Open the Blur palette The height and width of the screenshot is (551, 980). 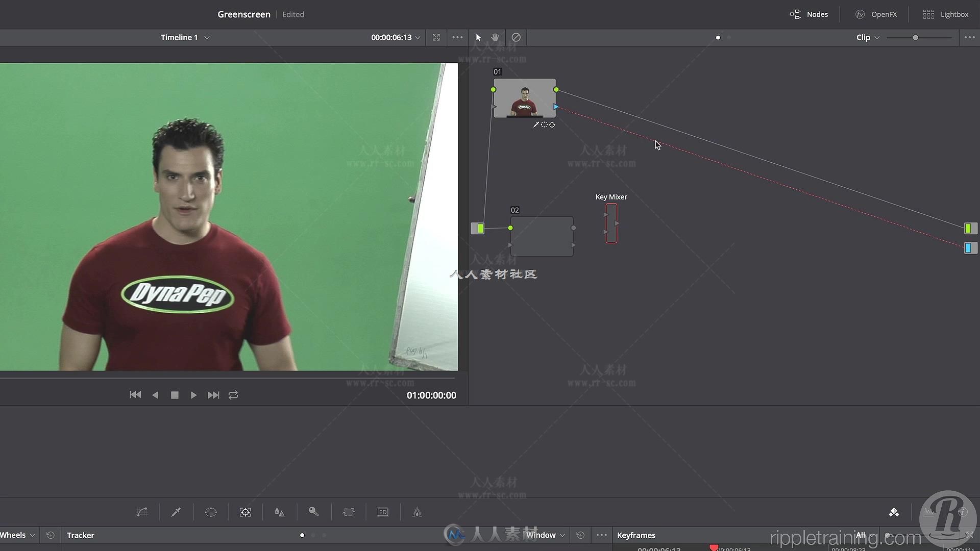[x=280, y=512]
